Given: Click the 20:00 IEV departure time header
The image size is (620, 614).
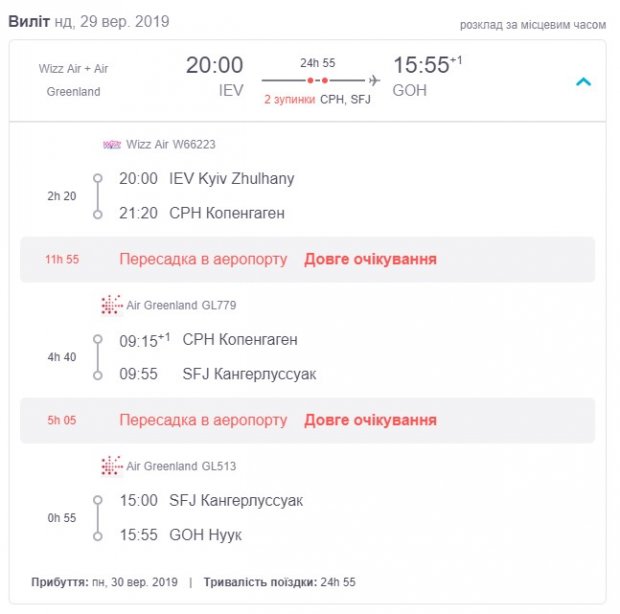Looking at the screenshot, I should click(215, 76).
